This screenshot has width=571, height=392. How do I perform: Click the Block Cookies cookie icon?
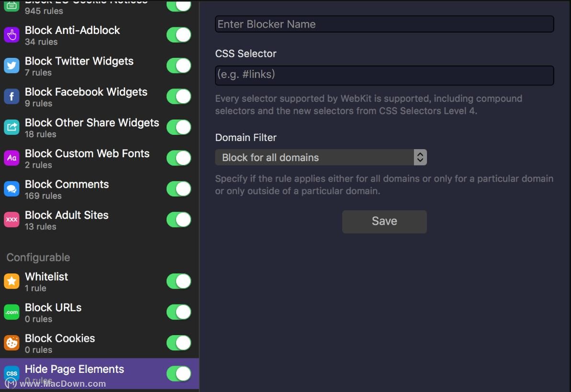(11, 343)
